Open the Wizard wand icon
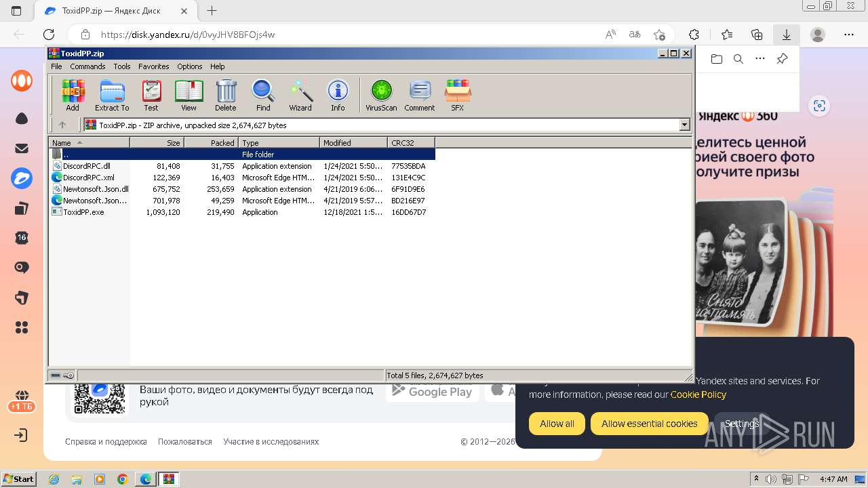The height and width of the screenshot is (488, 868). pos(300,96)
